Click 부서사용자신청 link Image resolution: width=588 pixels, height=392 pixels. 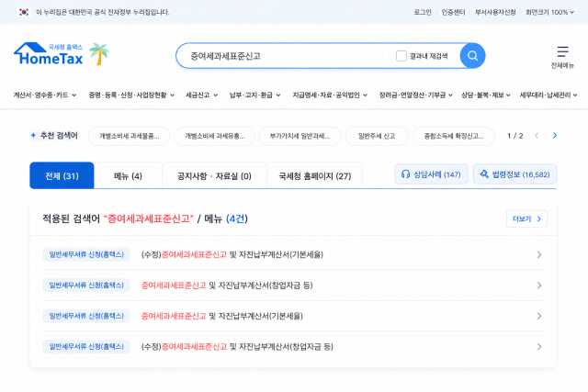pyautogui.click(x=495, y=12)
